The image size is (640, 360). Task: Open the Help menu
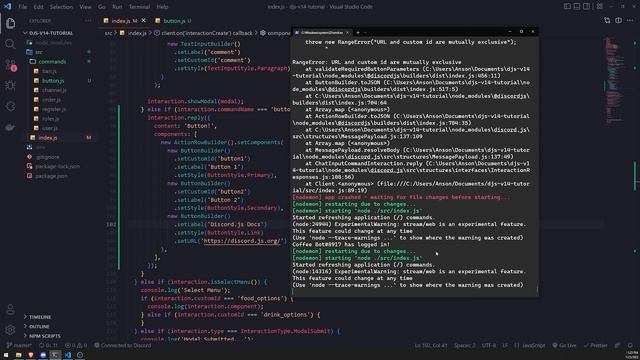[x=162, y=7]
